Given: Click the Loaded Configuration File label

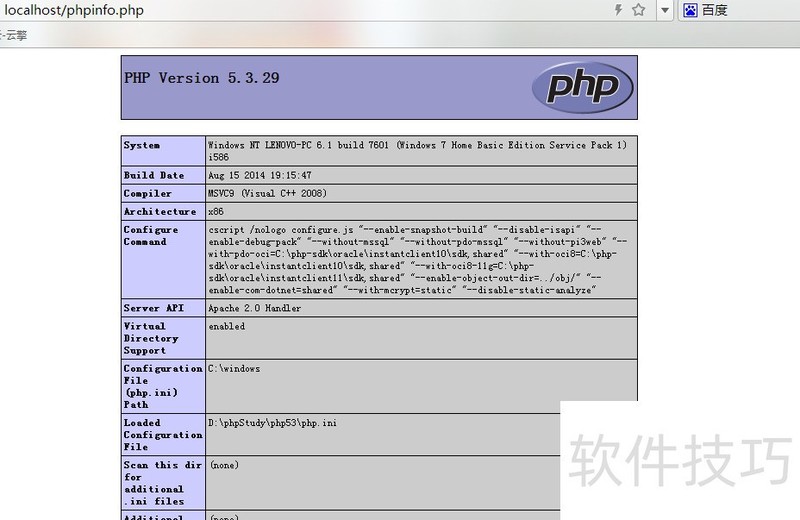Looking at the screenshot, I should click(163, 435).
